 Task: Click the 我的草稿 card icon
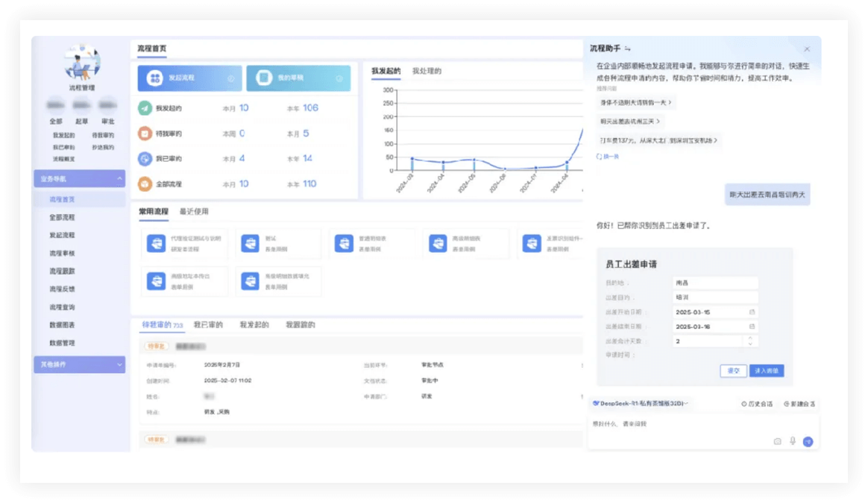(262, 78)
